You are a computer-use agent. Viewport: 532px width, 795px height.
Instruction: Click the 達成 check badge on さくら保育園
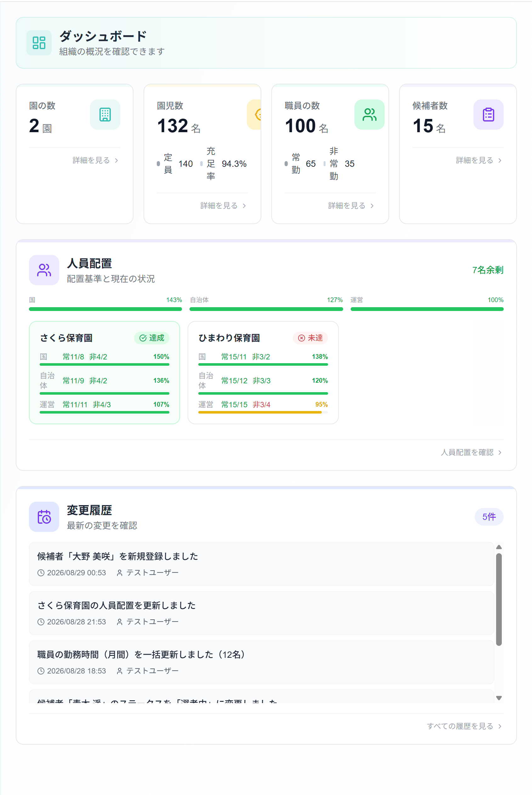click(x=152, y=338)
